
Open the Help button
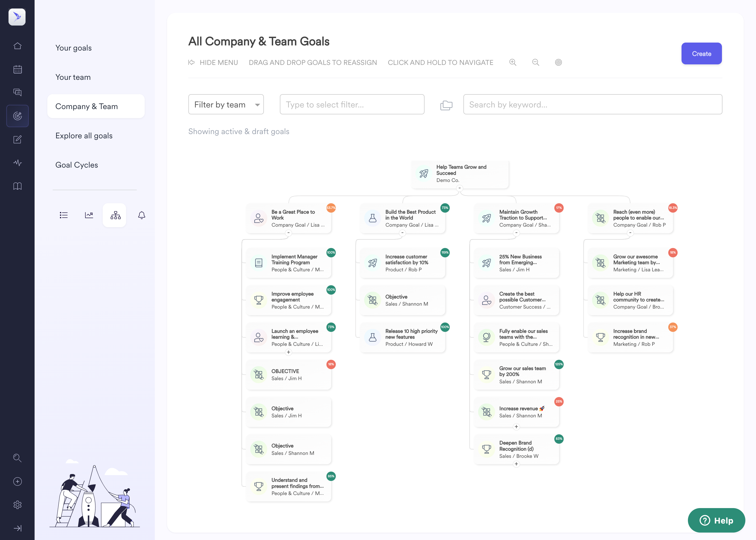coord(716,520)
